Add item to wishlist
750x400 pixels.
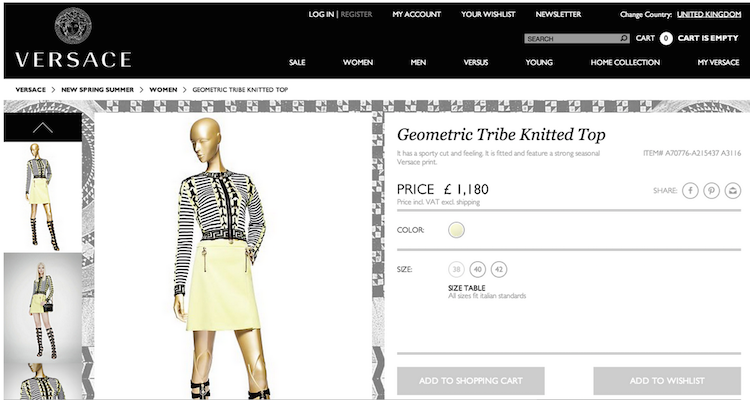(667, 381)
